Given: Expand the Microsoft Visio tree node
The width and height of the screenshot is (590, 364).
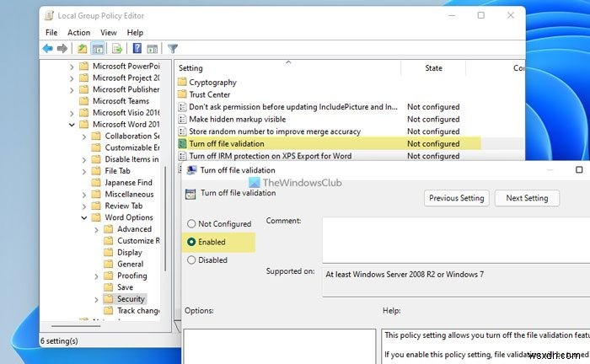Looking at the screenshot, I should tap(72, 114).
